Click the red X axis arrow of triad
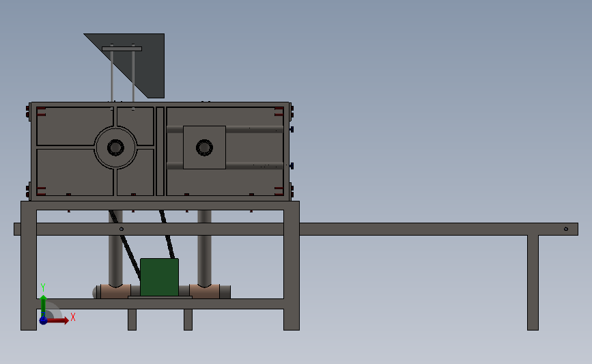Image resolution: width=592 pixels, height=364 pixels. pos(57,320)
